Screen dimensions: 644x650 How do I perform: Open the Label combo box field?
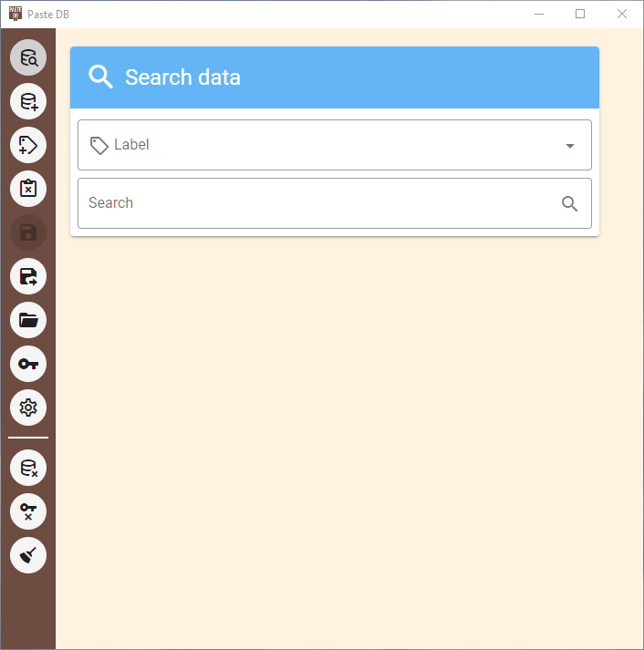click(335, 145)
